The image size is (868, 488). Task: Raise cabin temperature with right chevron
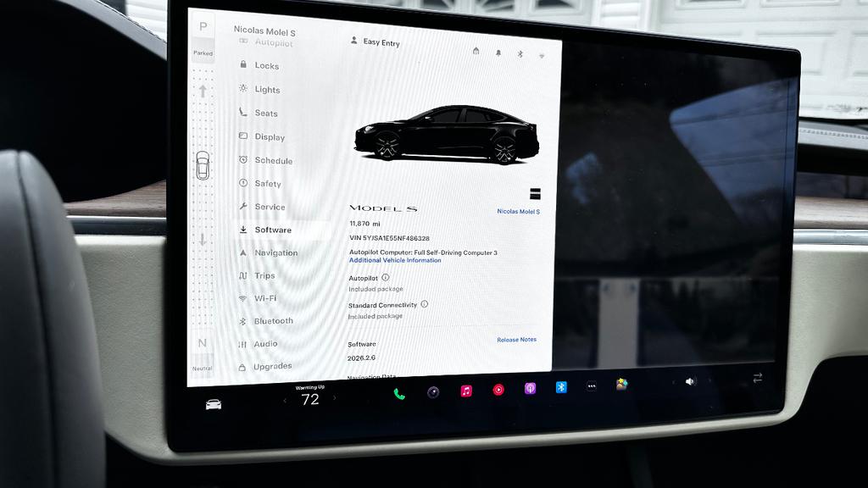coord(334,398)
